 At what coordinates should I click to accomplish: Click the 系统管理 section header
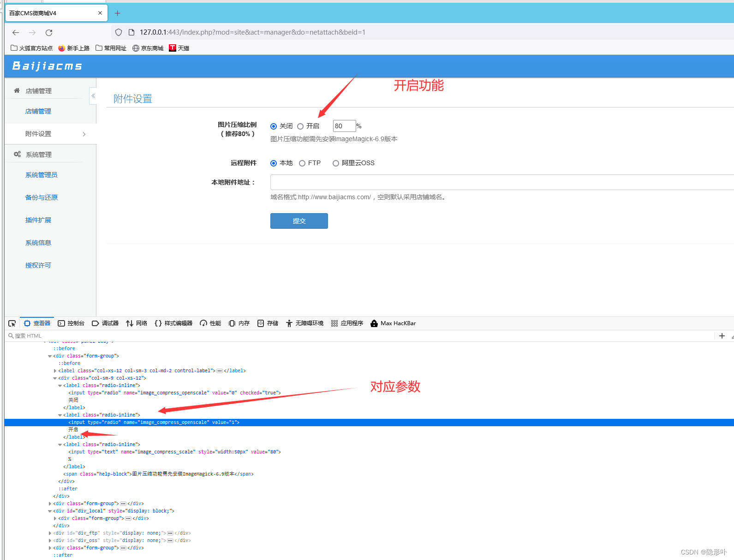(39, 155)
